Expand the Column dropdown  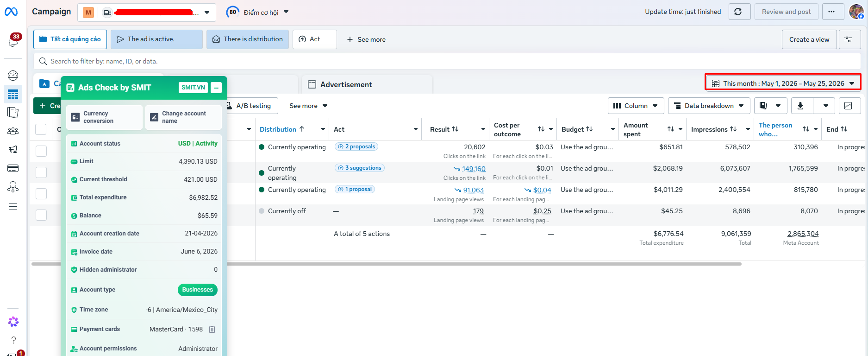point(636,106)
